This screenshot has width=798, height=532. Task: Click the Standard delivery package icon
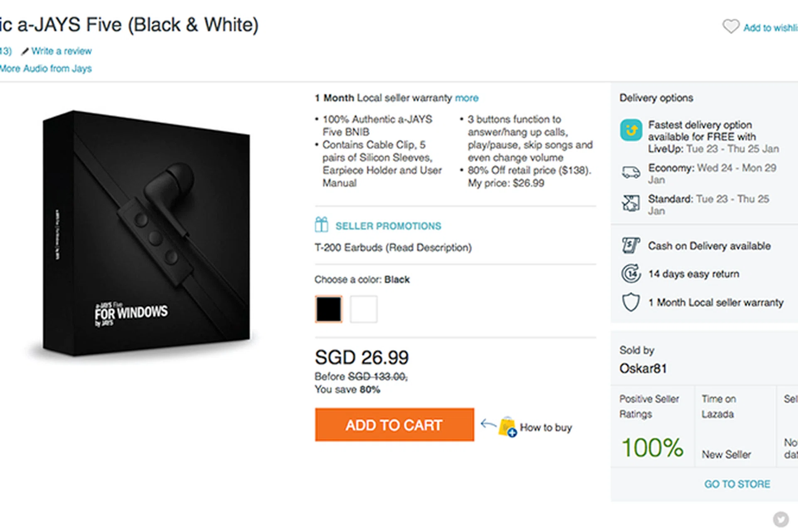[x=631, y=203]
